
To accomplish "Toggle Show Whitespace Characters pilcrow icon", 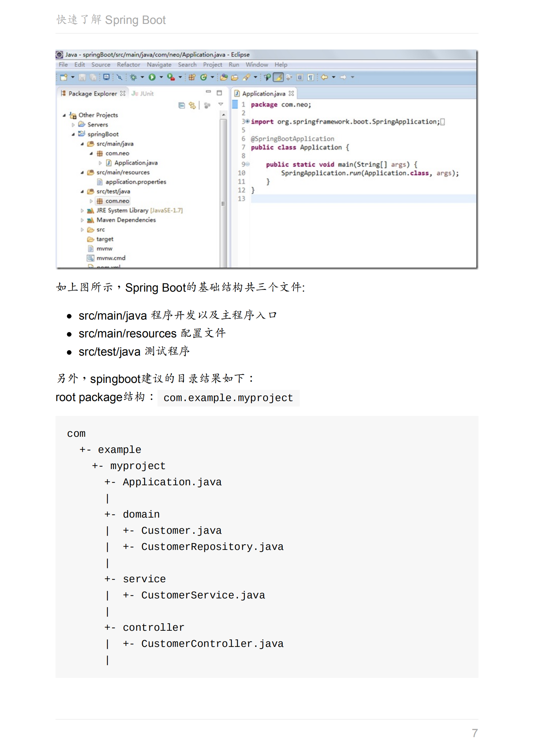I will pyautogui.click(x=311, y=77).
